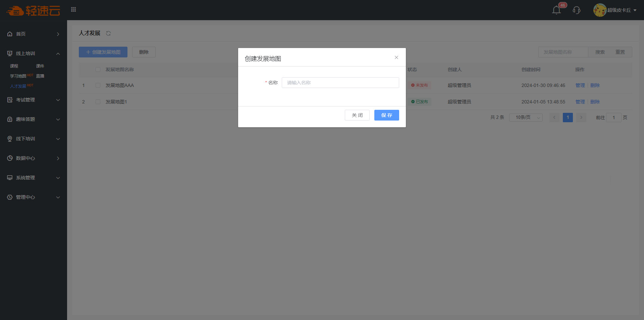This screenshot has height=320, width=644.
Task: Open 直播 submenu item
Action: (40, 76)
